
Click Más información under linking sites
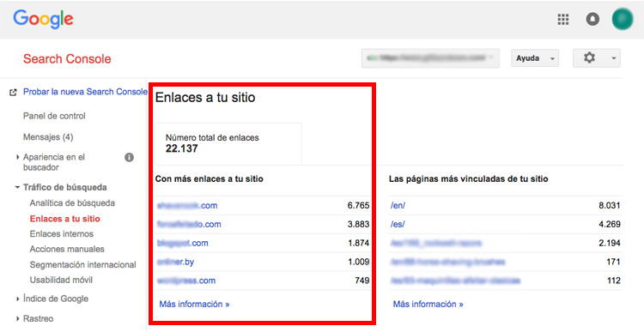(194, 304)
